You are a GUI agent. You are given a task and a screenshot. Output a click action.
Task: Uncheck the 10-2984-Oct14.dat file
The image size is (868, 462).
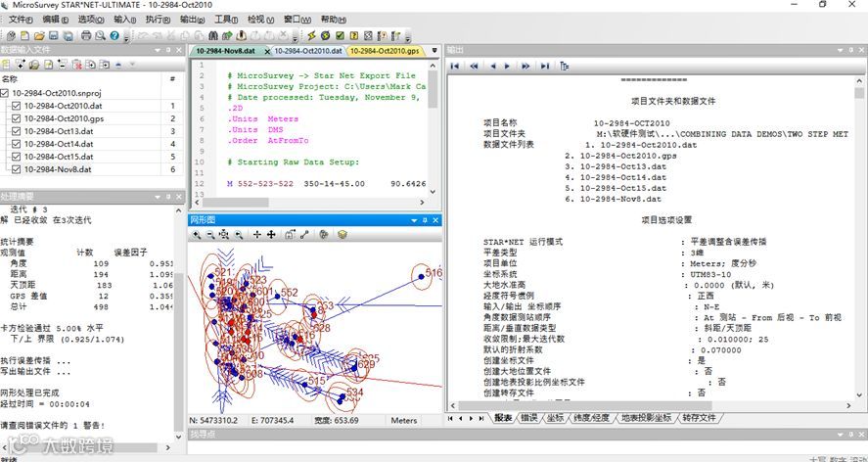coord(16,144)
